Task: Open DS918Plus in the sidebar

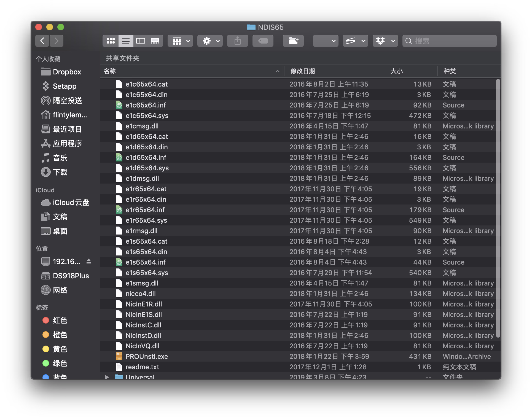Action: (71, 276)
